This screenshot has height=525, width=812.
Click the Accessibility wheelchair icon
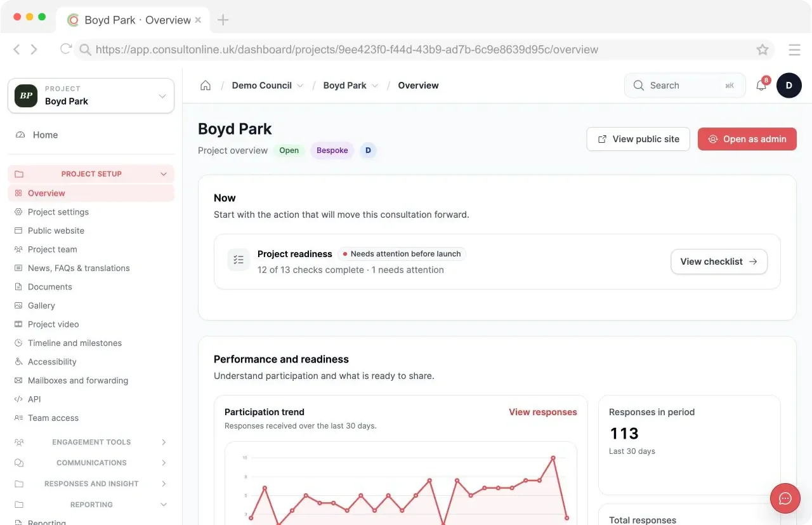pos(18,362)
